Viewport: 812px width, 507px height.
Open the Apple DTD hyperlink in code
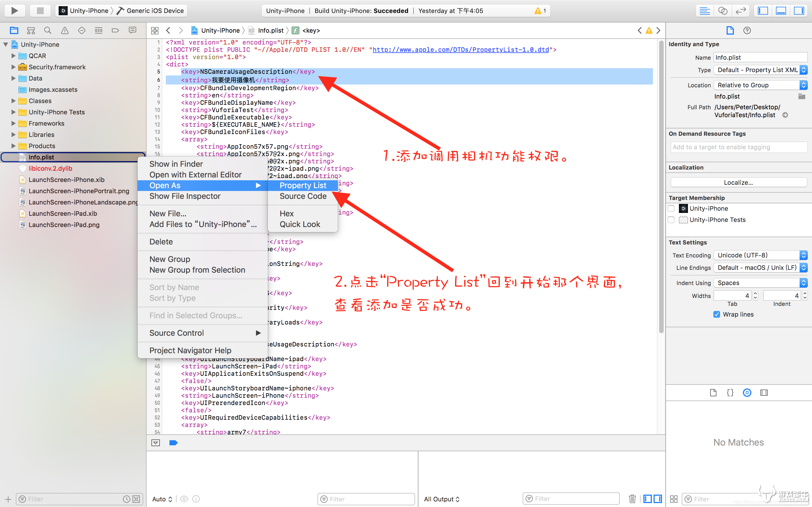click(460, 50)
